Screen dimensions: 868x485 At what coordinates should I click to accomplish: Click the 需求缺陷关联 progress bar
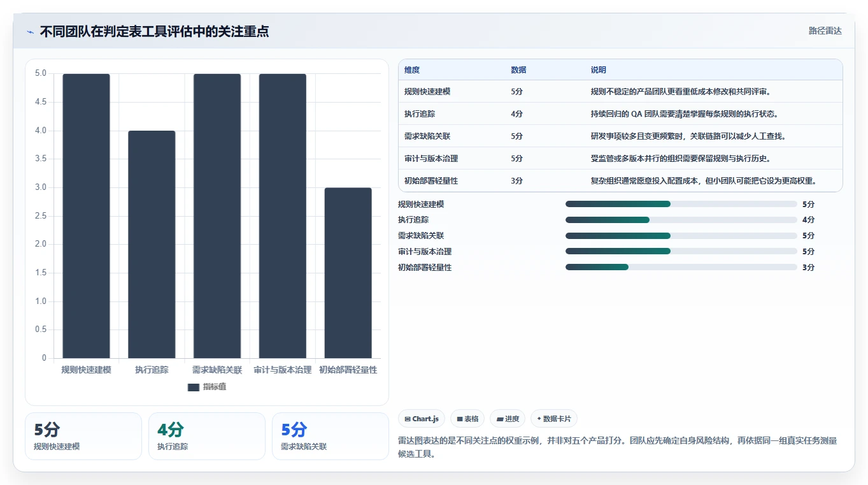point(681,236)
